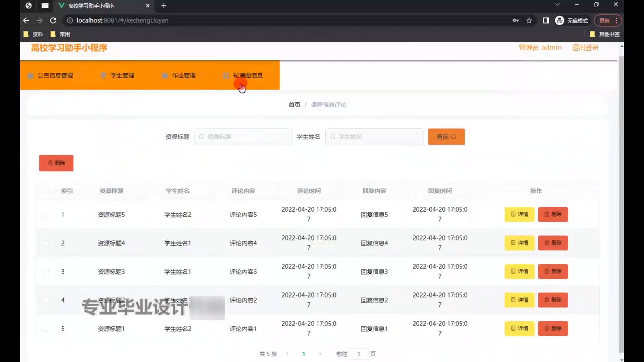This screenshot has width=644, height=362.
Task: Tick the checkbox for row 3
Action: 46,271
